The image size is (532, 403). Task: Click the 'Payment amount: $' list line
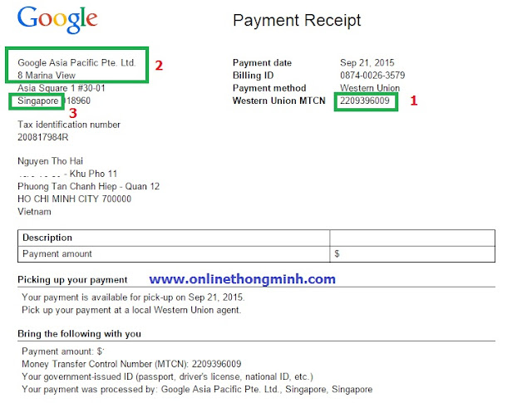[x=63, y=351]
